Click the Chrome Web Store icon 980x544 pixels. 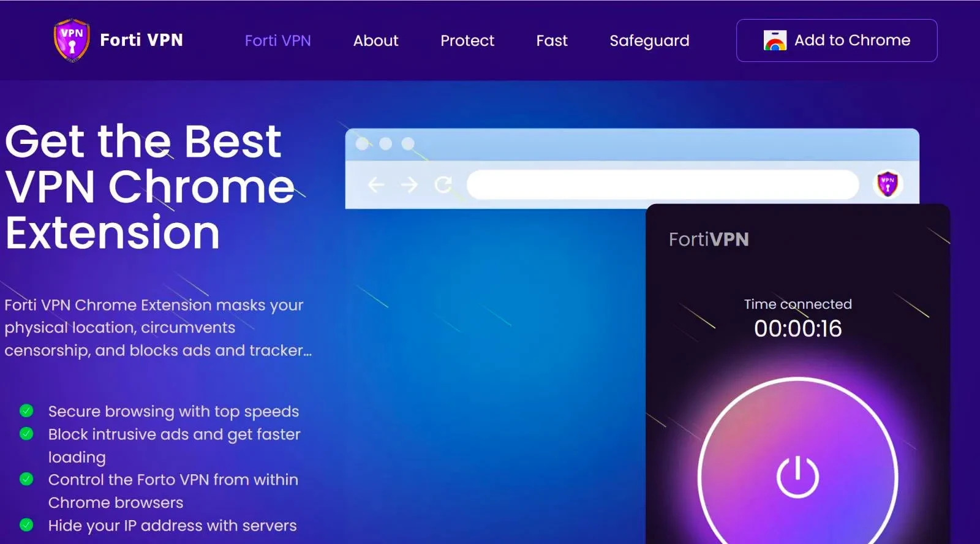(x=775, y=40)
